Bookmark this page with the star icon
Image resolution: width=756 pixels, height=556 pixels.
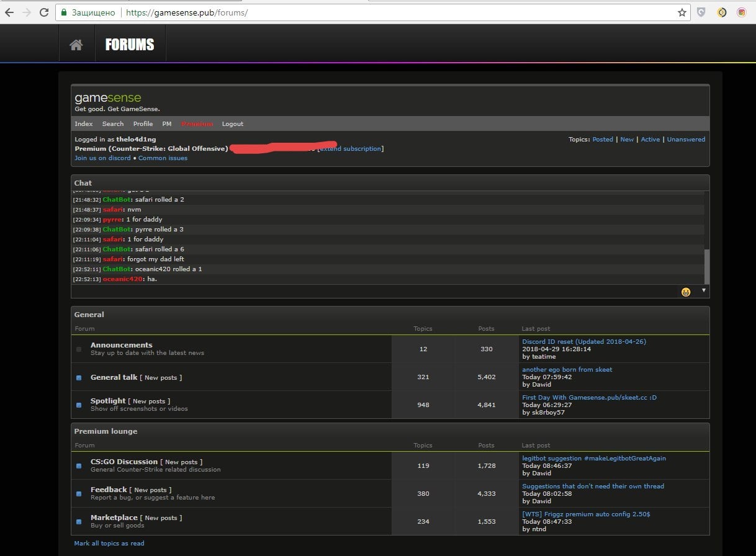682,12
